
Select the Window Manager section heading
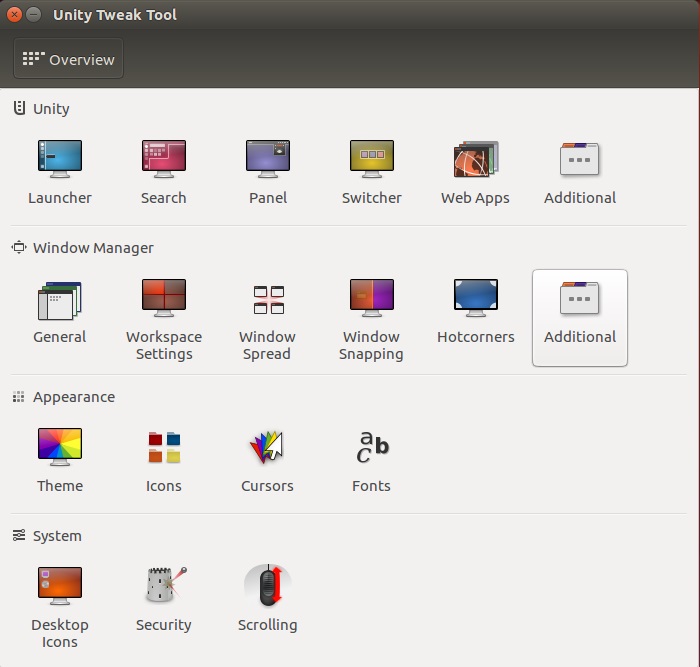pyautogui.click(x=83, y=247)
